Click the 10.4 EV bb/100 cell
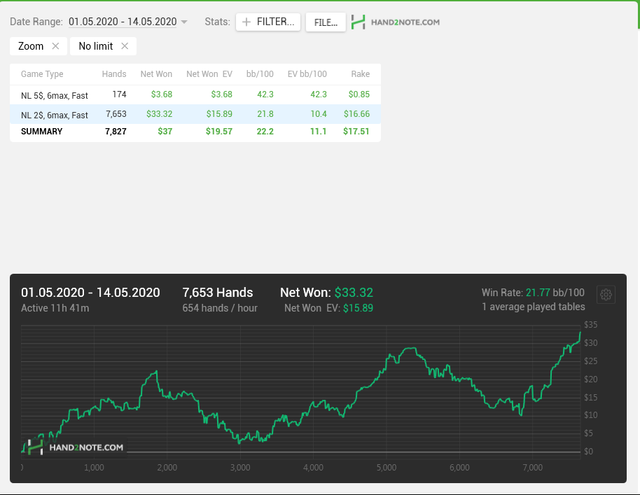This screenshot has width=640, height=495. (x=318, y=114)
